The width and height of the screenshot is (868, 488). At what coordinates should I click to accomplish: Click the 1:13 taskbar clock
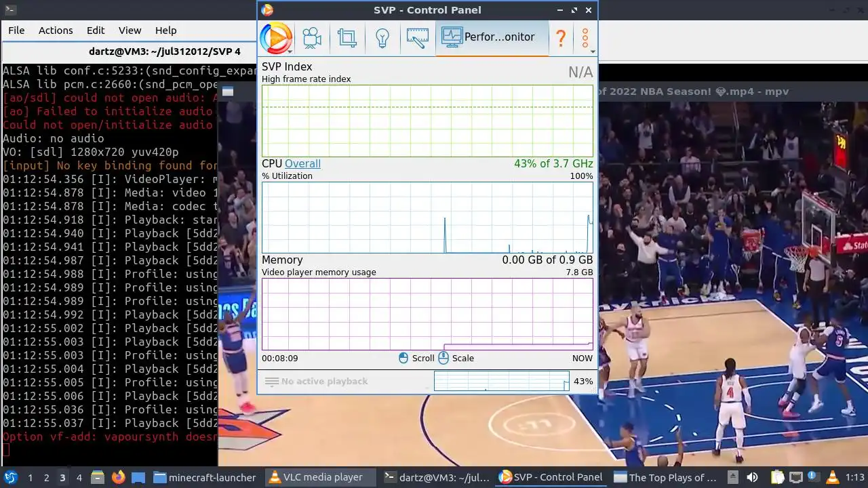point(855,477)
